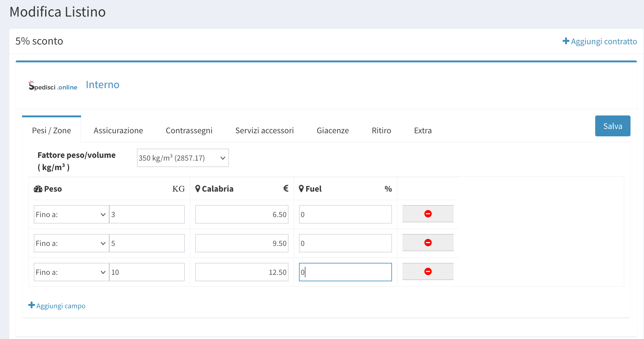Remove the 10 kg weight row
Viewport: 644px width, 339px height.
click(428, 271)
